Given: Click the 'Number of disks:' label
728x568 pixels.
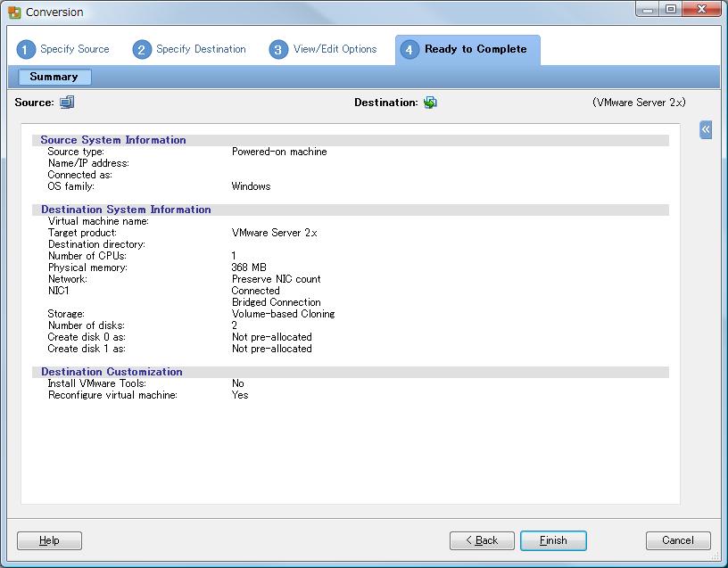Looking at the screenshot, I should tap(87, 325).
